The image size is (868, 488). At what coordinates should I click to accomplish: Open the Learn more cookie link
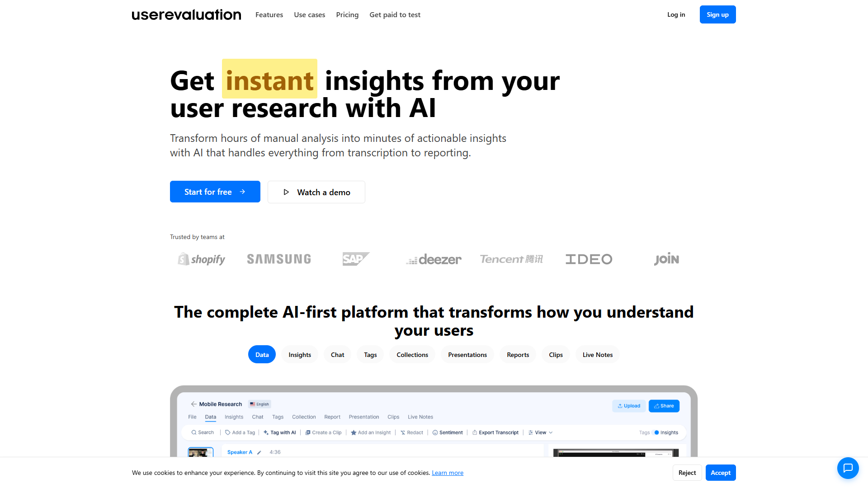(448, 473)
